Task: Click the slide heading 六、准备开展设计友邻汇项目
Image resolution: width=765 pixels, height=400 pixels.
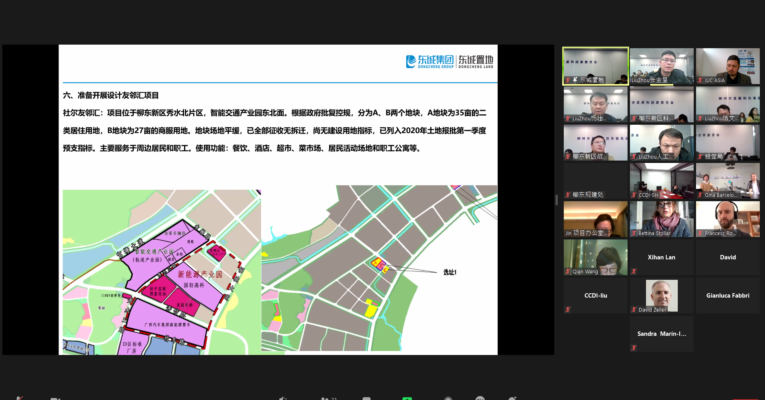Action: click(111, 96)
